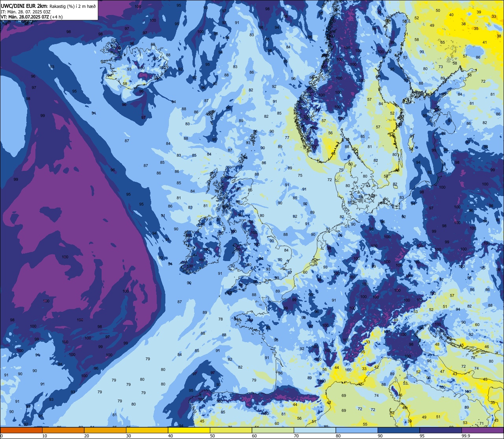Click the 70–80 pale blue legend swatch
The height and width of the screenshot is (439, 504).
point(315,430)
